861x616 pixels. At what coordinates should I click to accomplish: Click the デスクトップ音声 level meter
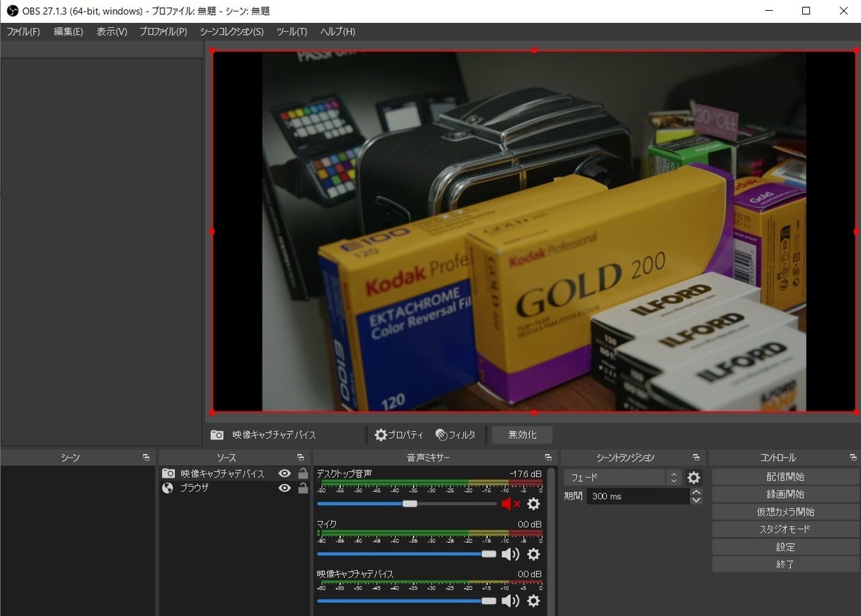click(x=429, y=482)
